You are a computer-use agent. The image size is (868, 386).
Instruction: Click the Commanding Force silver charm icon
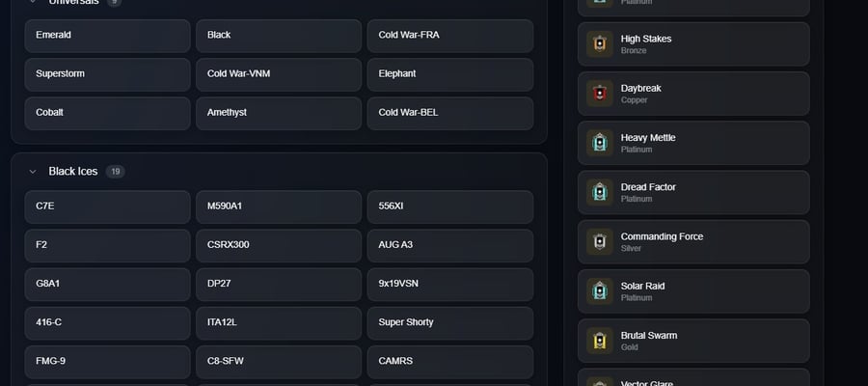(600, 241)
